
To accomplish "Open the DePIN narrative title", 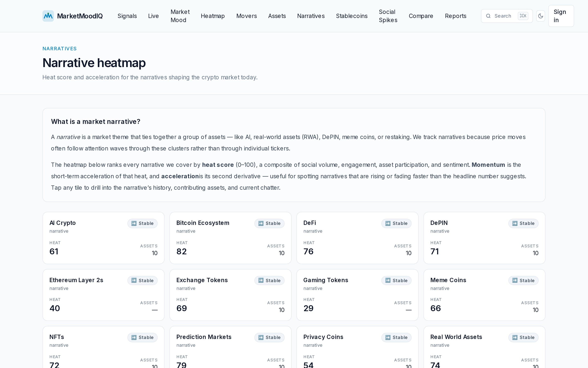I will pos(439,223).
